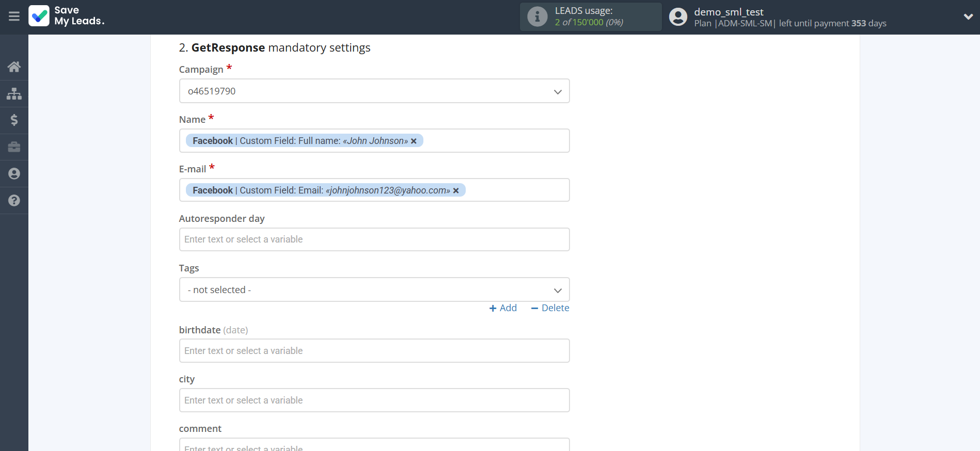Viewport: 980px width, 451px height.
Task: Open the hamburger menu
Action: pos(14,17)
